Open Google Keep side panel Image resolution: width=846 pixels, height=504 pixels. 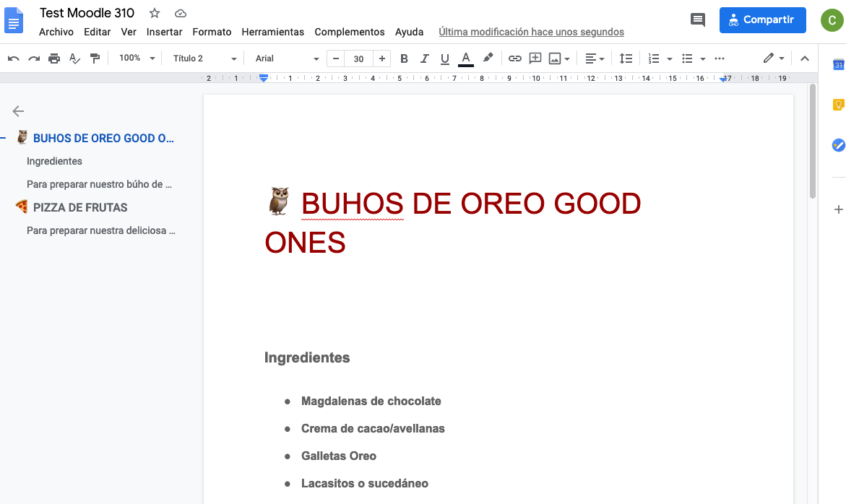tap(838, 105)
